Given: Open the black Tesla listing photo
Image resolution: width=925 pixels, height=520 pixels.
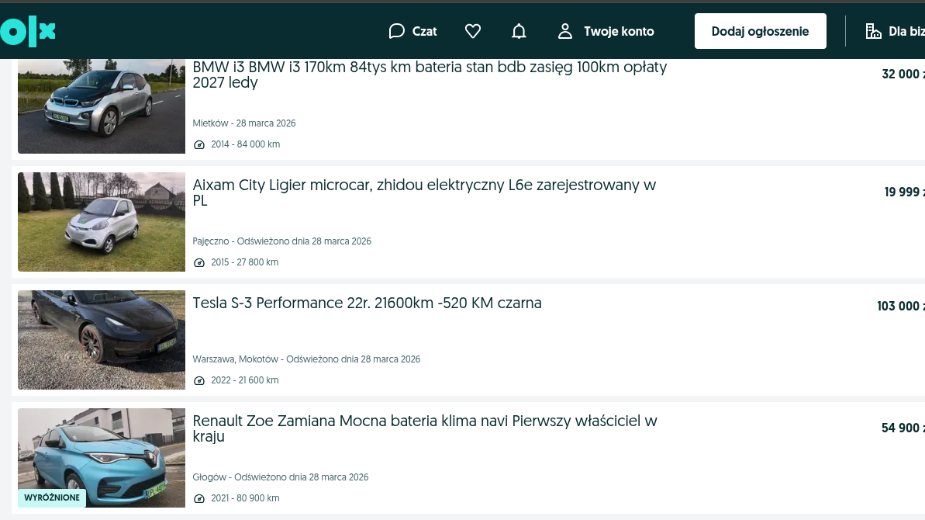Looking at the screenshot, I should click(101, 340).
